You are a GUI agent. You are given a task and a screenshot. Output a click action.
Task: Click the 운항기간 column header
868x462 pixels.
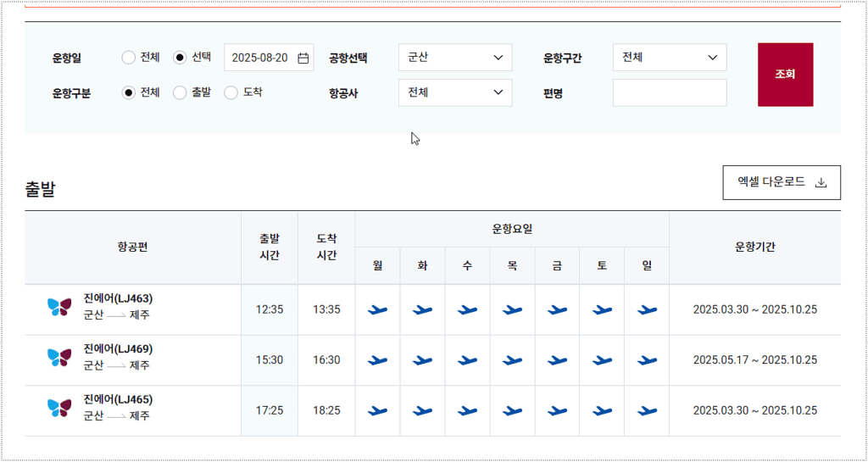coord(755,248)
